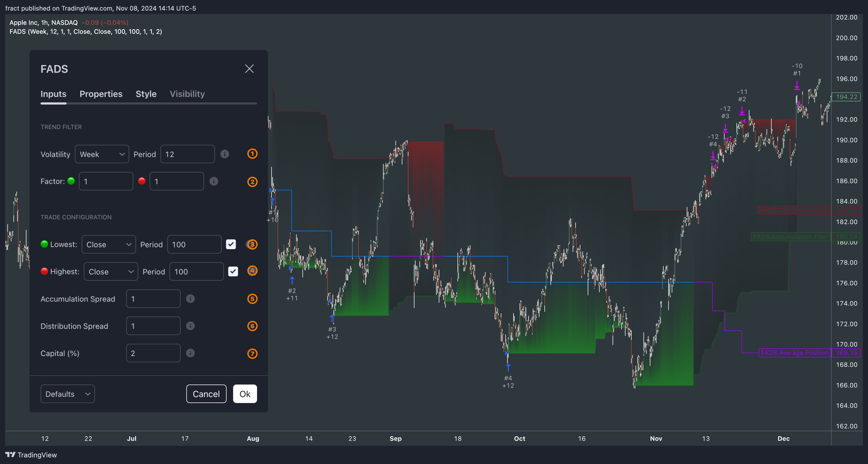Click the FADS indicator legend text
The height and width of the screenshot is (464, 868).
pos(86,32)
